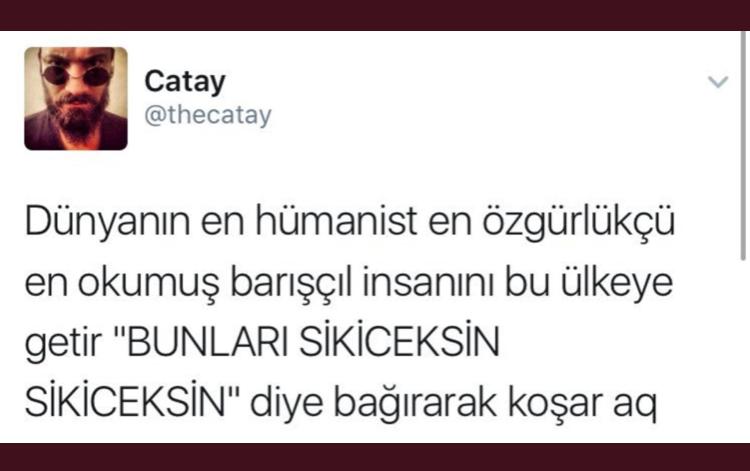Click the dark maroon bar at the top
The height and width of the screenshot is (471, 750).
[375, 15]
